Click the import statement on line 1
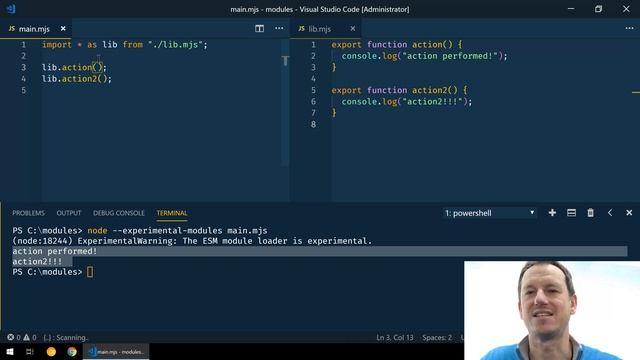Screen dimensions: 640x360 pyautogui.click(x=125, y=44)
